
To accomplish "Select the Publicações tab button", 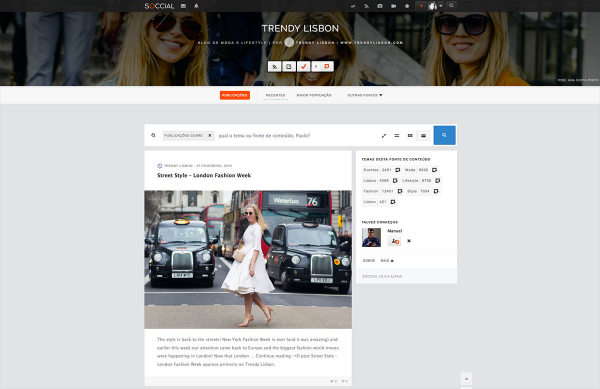I will [x=235, y=95].
